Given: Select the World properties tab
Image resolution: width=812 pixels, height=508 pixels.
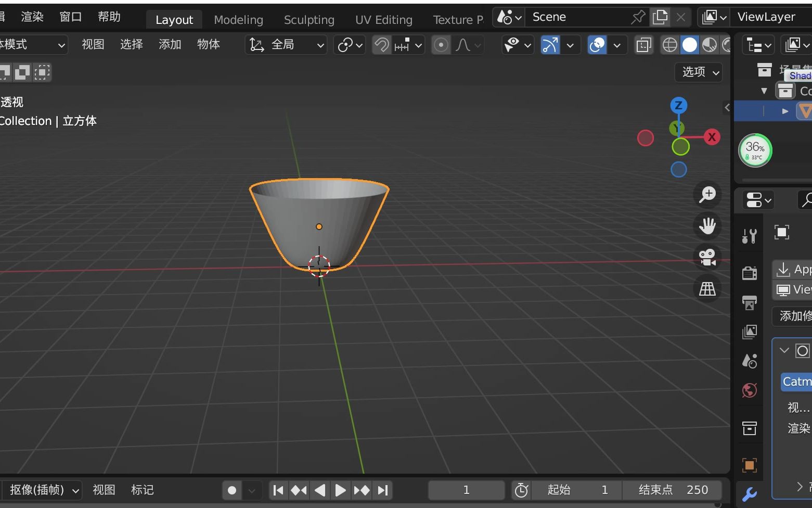Looking at the screenshot, I should coord(749,390).
